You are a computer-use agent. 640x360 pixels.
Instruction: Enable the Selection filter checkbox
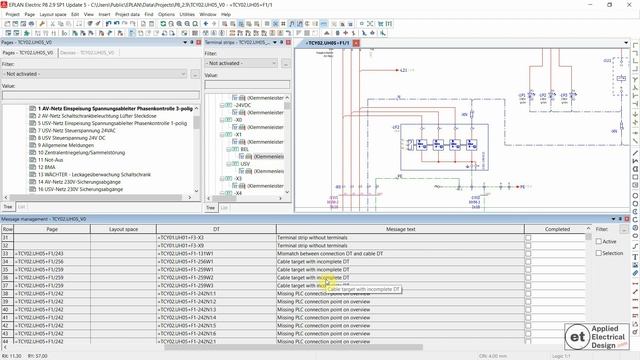click(x=599, y=253)
